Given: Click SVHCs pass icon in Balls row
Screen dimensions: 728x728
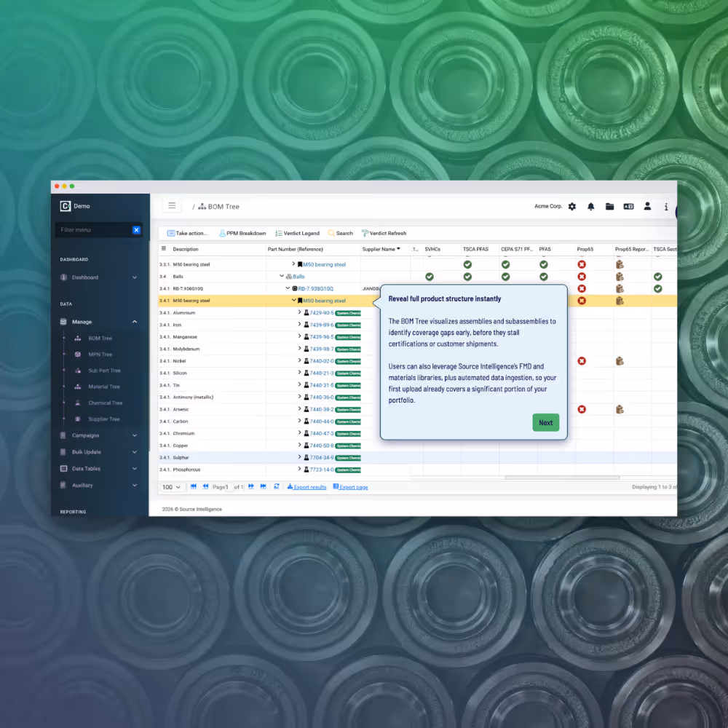Looking at the screenshot, I should (x=430, y=277).
